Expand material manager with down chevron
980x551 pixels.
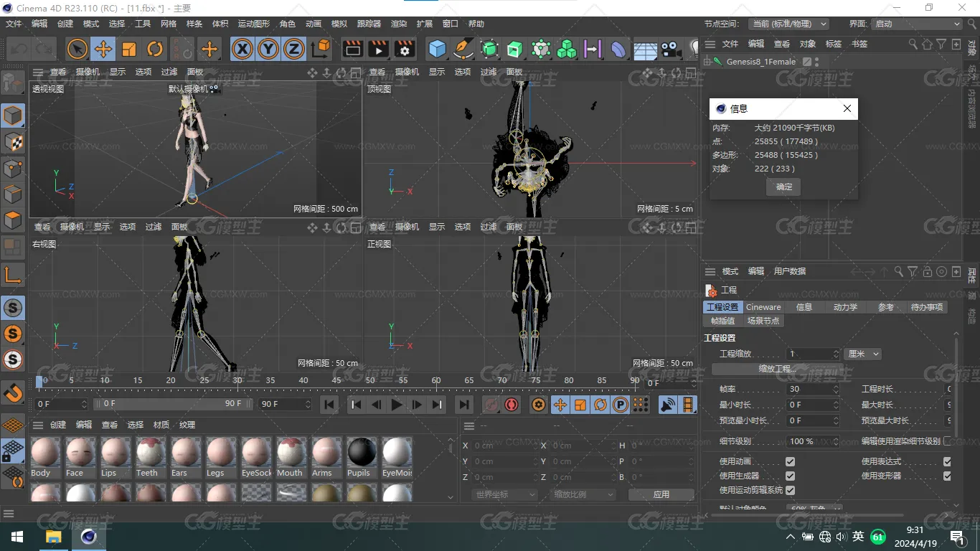(451, 496)
